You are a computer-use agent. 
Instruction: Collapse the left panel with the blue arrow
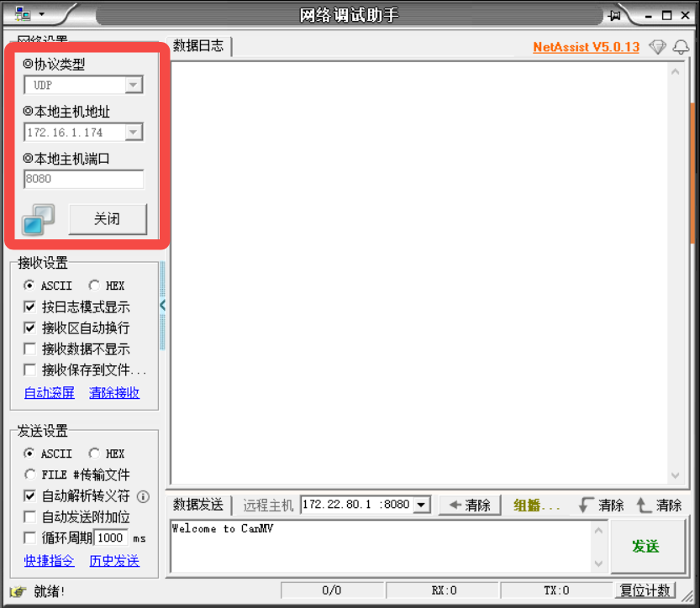pyautogui.click(x=162, y=306)
